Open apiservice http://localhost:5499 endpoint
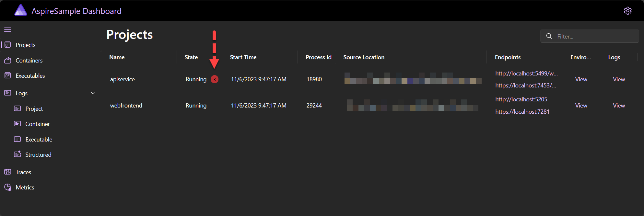The height and width of the screenshot is (216, 644). tap(526, 74)
